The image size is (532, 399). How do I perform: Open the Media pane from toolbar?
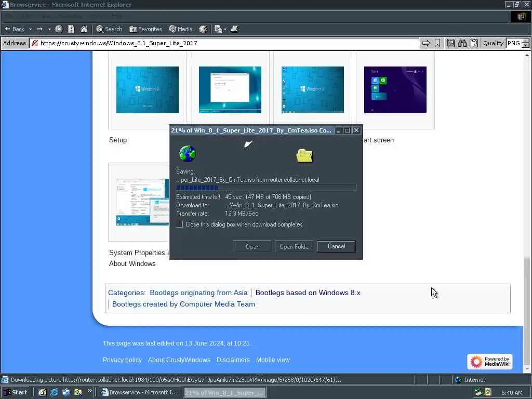click(x=181, y=29)
